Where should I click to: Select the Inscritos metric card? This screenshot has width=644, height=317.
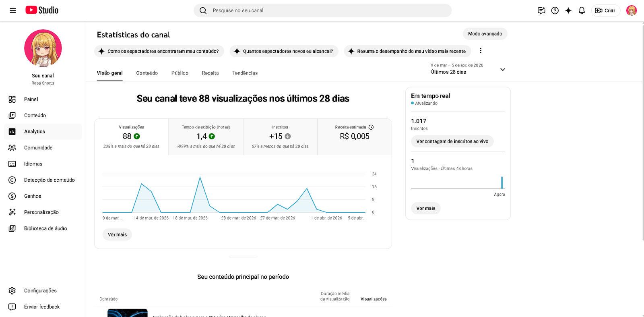pyautogui.click(x=280, y=137)
